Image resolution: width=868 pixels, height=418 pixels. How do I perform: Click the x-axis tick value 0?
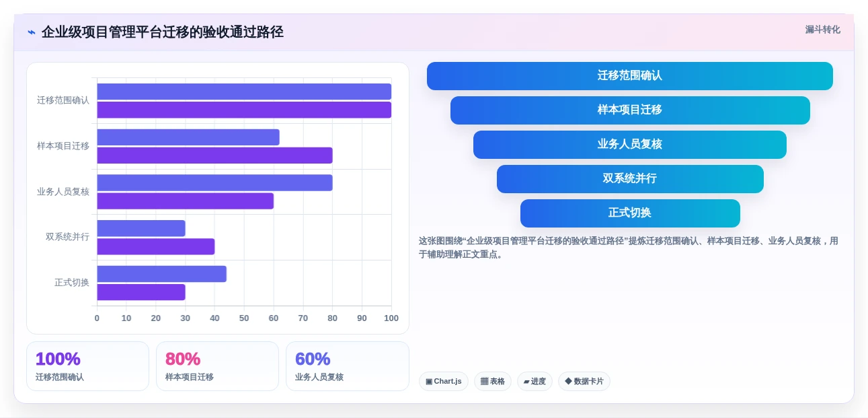tap(97, 318)
